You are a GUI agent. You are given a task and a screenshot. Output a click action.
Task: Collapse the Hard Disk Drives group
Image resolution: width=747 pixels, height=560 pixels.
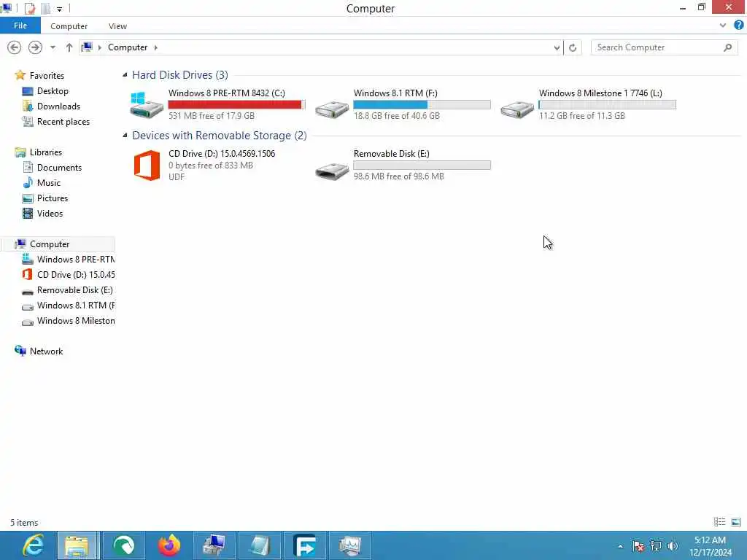125,75
